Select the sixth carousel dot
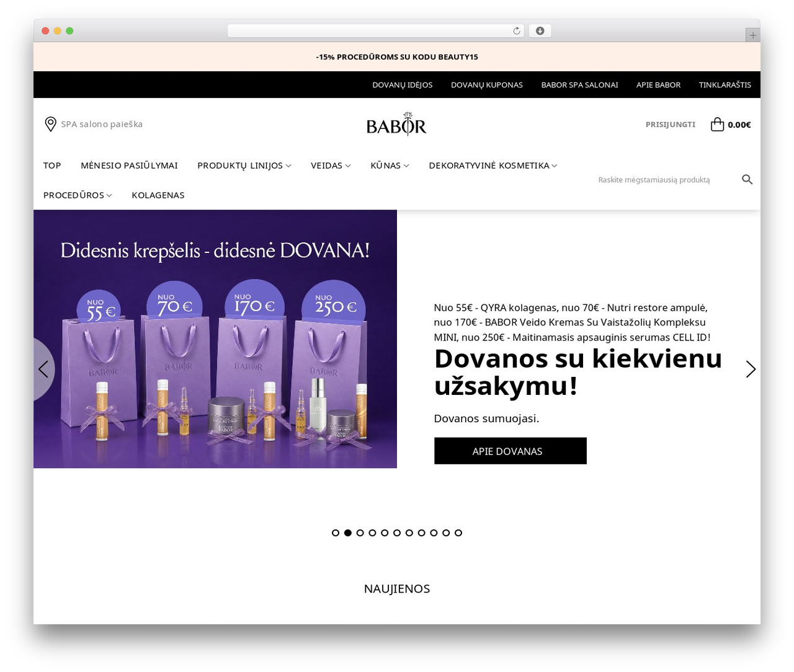Image resolution: width=794 pixels, height=672 pixels. coord(397,533)
